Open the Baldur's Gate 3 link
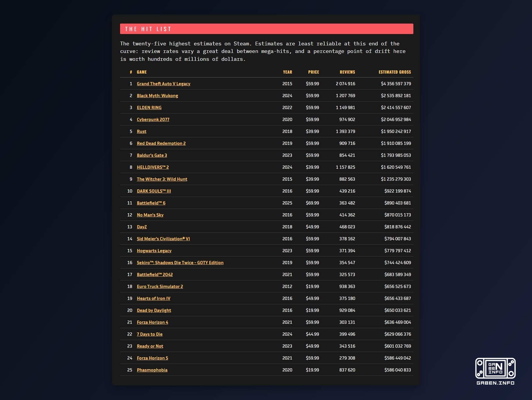 click(x=152, y=155)
